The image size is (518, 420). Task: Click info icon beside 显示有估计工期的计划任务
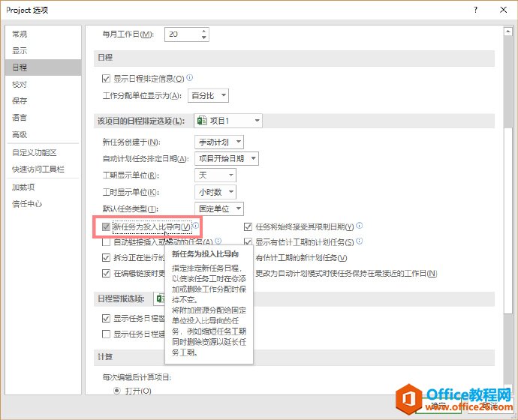pos(360,241)
